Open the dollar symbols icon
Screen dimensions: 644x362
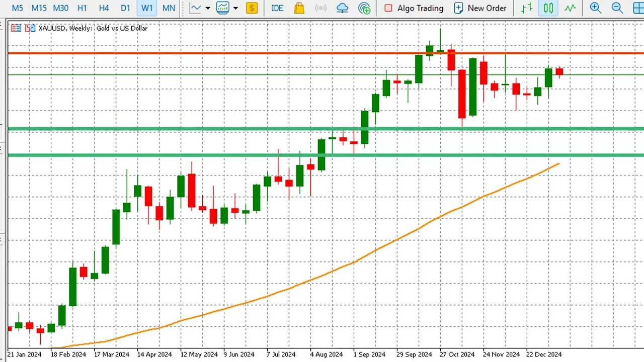pyautogui.click(x=252, y=8)
